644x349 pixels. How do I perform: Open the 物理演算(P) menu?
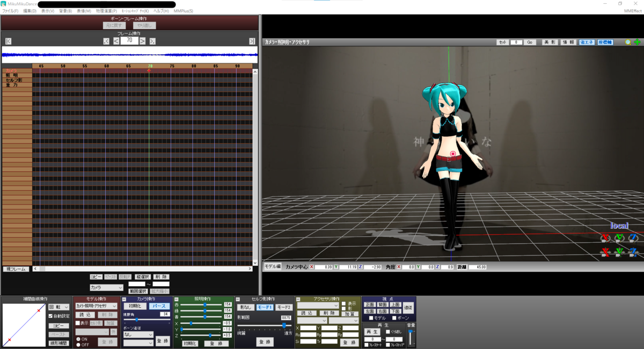click(106, 11)
